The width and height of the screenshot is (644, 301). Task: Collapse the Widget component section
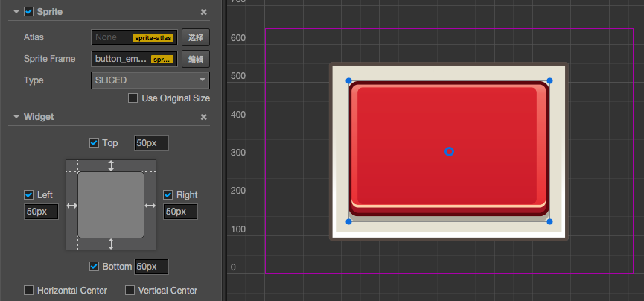16,117
